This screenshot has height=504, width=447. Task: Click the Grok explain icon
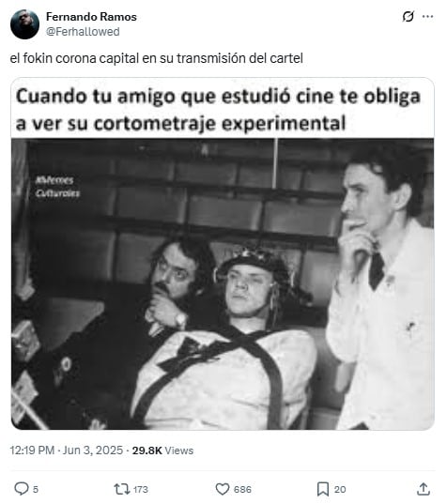408,16
